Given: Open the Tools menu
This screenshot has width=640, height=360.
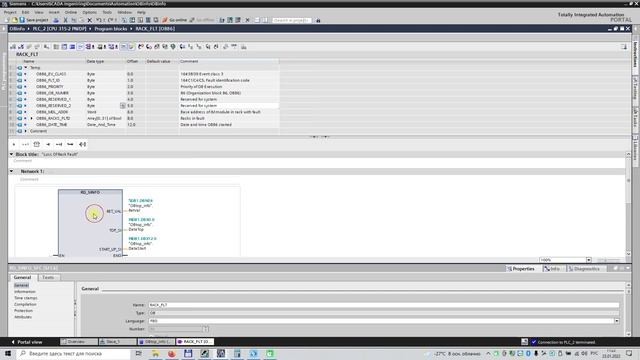Looking at the screenshot, I should [107, 12].
